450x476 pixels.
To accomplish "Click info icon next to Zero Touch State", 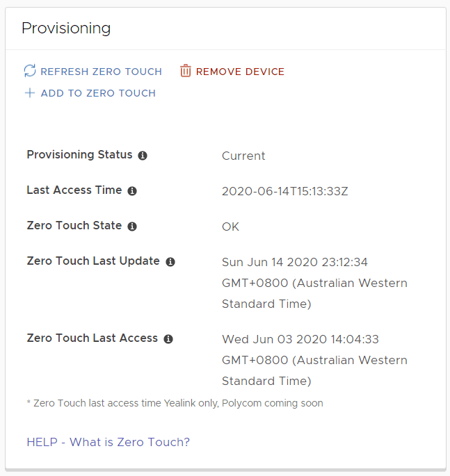I will point(132,227).
